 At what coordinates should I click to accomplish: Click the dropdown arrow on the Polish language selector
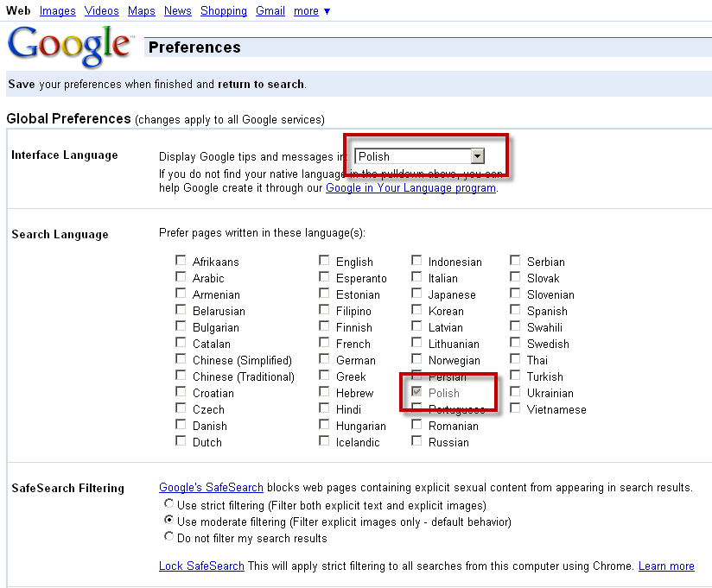tap(478, 156)
